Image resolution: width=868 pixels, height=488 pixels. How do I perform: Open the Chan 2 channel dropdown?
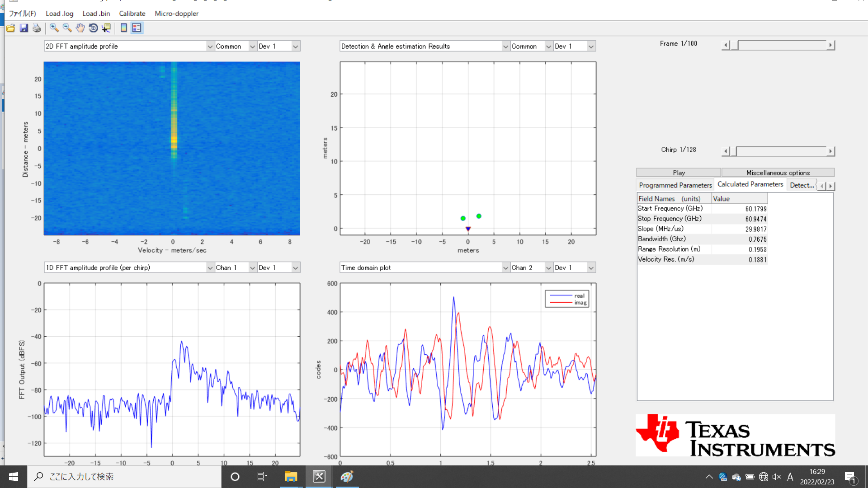click(x=531, y=267)
